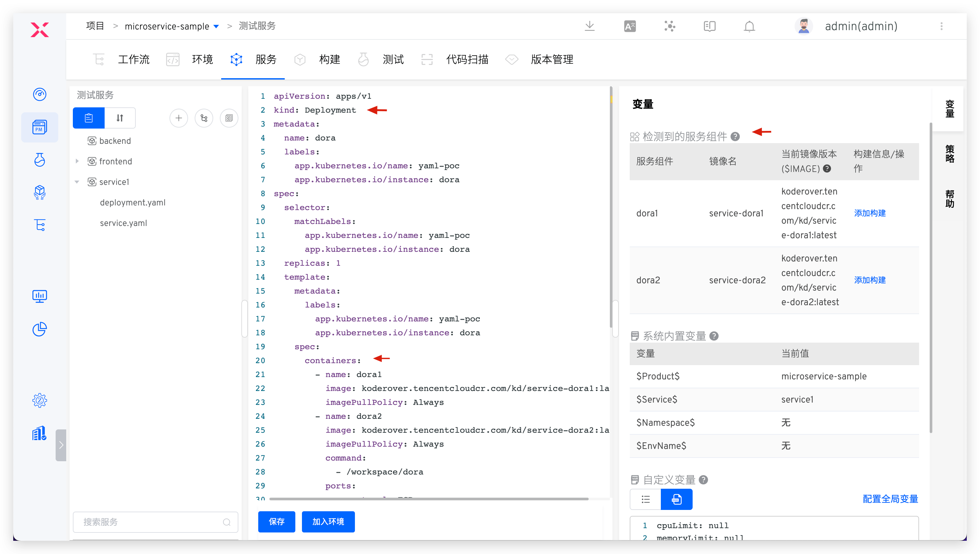Open microservice-sample project dropdown
Screen dimensions: 980x554
coord(216,26)
